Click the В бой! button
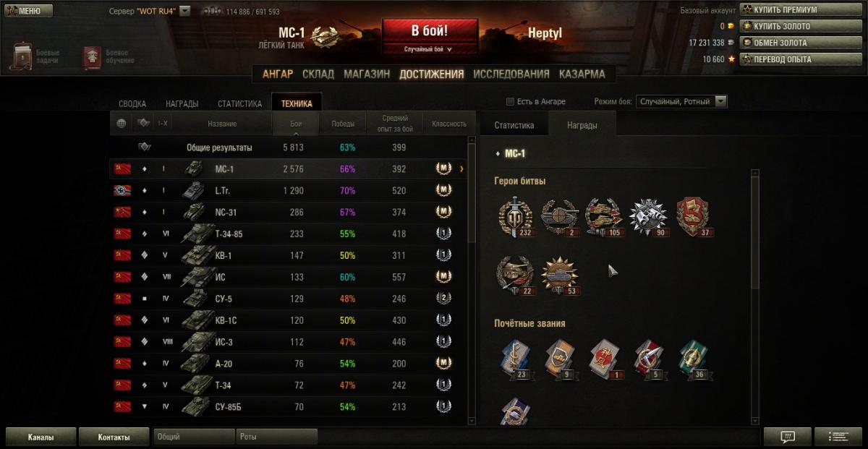 [x=430, y=32]
